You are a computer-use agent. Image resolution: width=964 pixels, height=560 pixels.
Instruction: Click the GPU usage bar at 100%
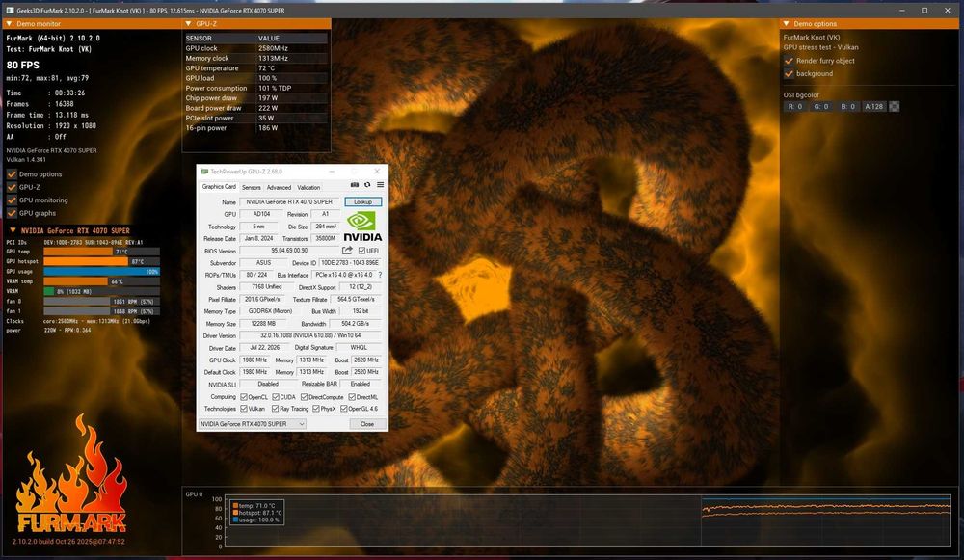tap(101, 271)
